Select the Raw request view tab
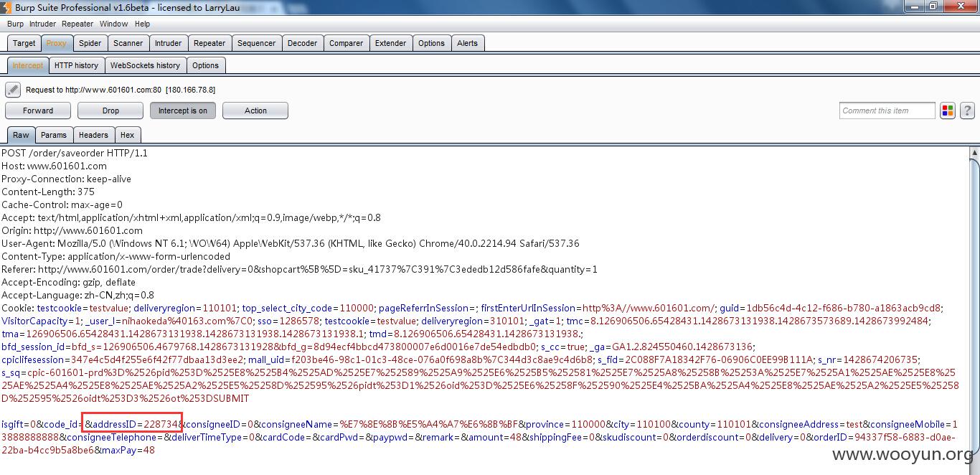This screenshot has width=980, height=475. point(22,135)
